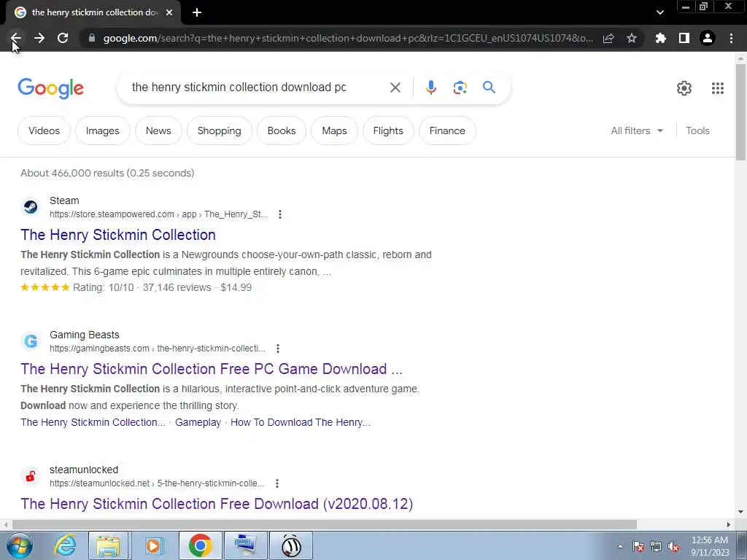Toggle the Chrome side panel icon
747x560 pixels.
684,38
